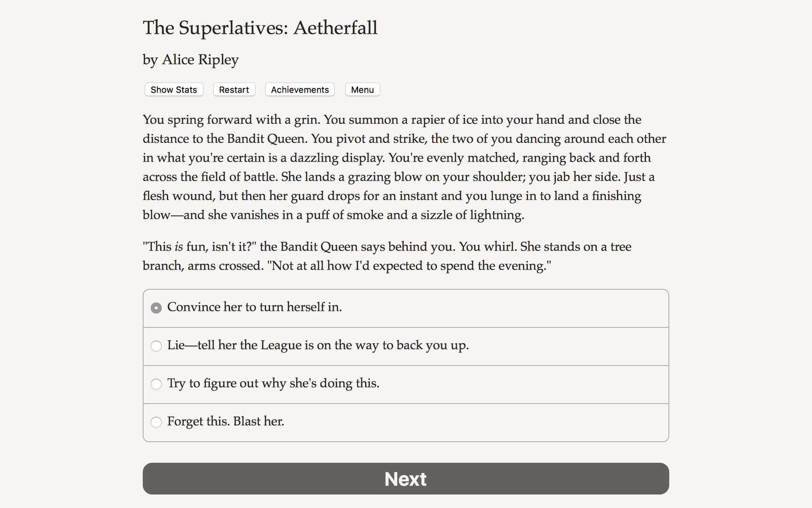
Task: Restart the game from the beginning
Action: [x=234, y=89]
